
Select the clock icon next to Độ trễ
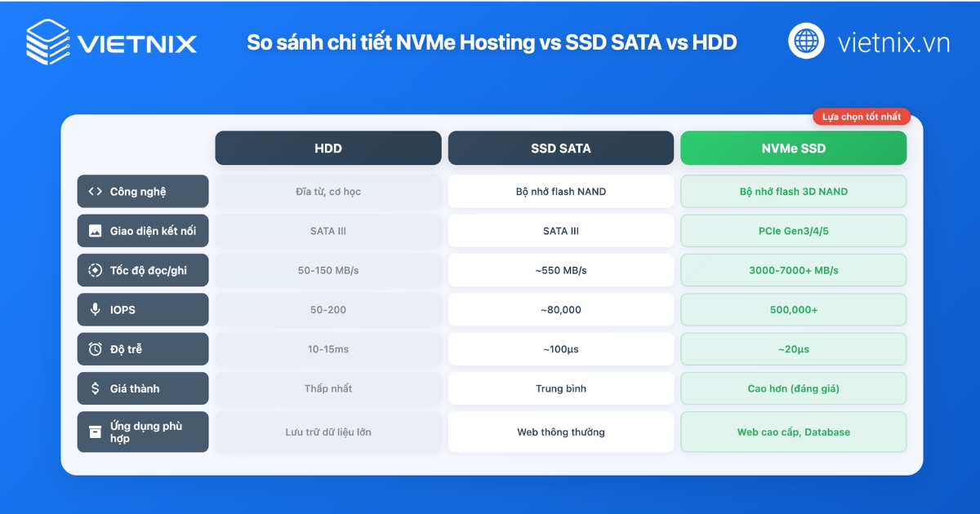[x=94, y=348]
